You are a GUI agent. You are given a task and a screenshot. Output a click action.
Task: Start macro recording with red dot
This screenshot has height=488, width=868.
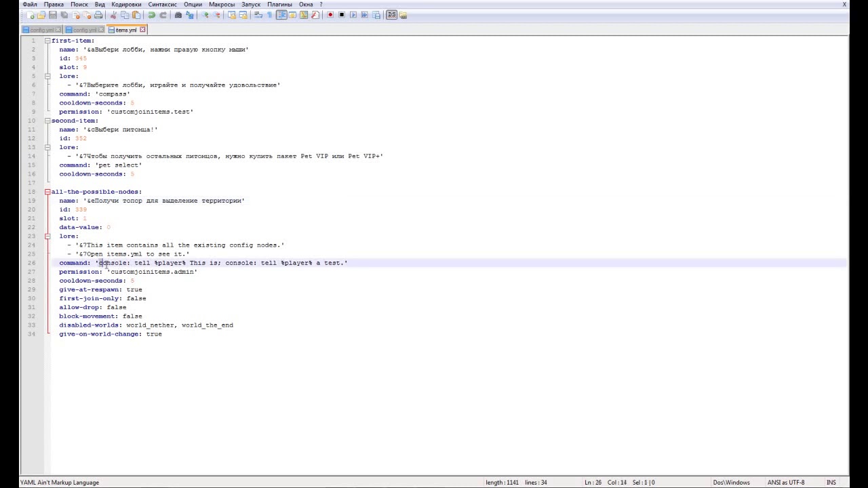(x=330, y=15)
